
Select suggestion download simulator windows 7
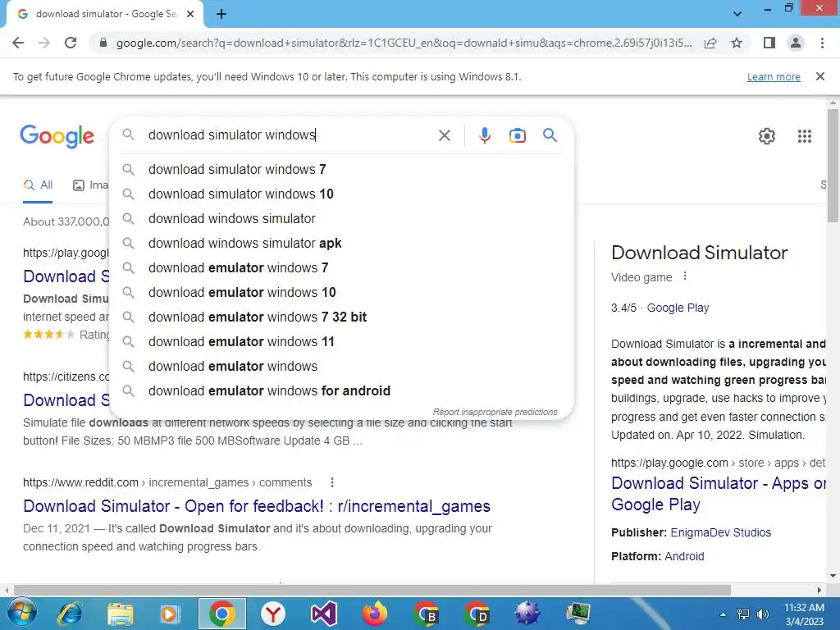click(x=342, y=169)
